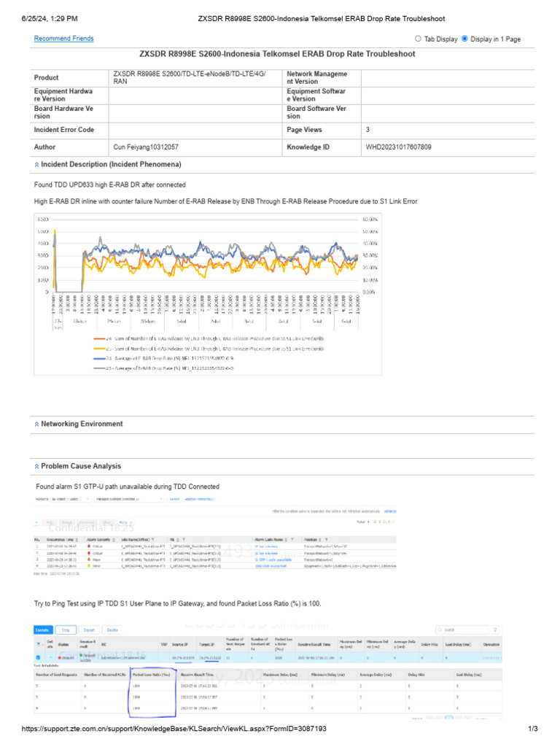Toggle the checked ping test row checkbox

click(39, 658)
